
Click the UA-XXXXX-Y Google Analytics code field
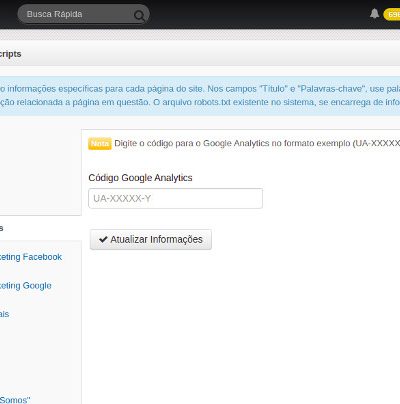pos(175,198)
